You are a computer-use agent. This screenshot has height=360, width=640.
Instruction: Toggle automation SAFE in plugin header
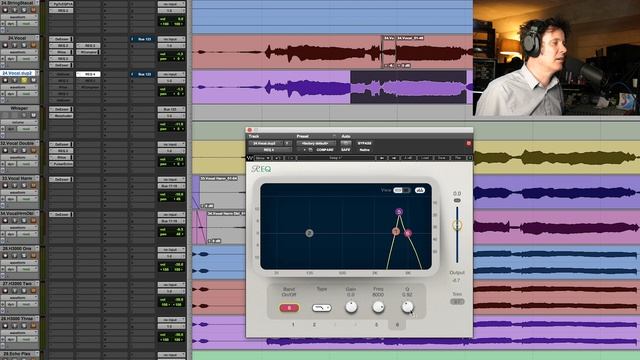coord(346,150)
